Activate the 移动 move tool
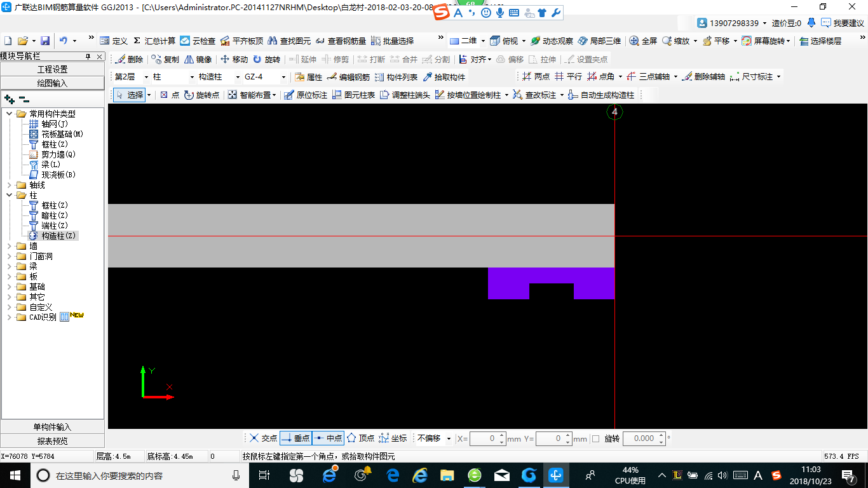 [234, 59]
